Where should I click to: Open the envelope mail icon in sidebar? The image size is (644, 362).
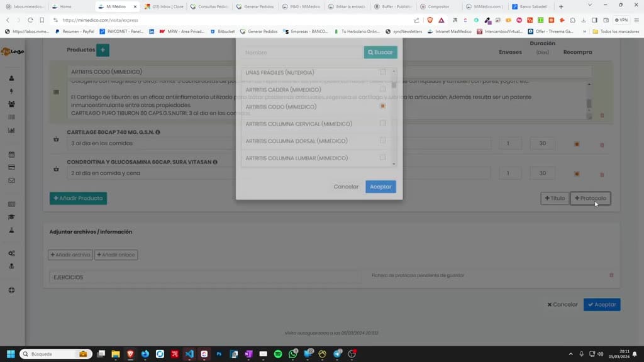point(11,180)
